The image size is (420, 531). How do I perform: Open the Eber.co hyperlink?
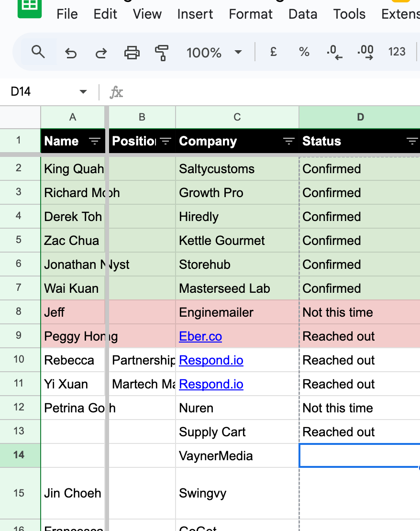pos(200,336)
